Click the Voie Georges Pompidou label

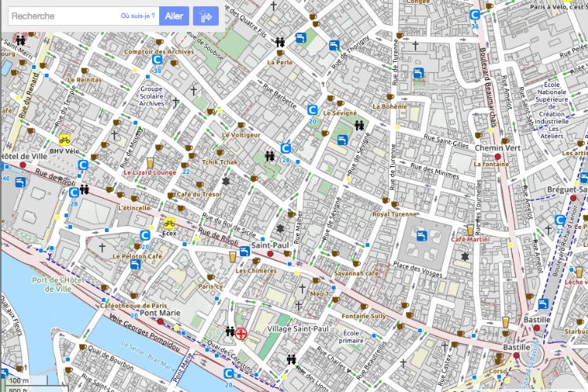pos(144,333)
